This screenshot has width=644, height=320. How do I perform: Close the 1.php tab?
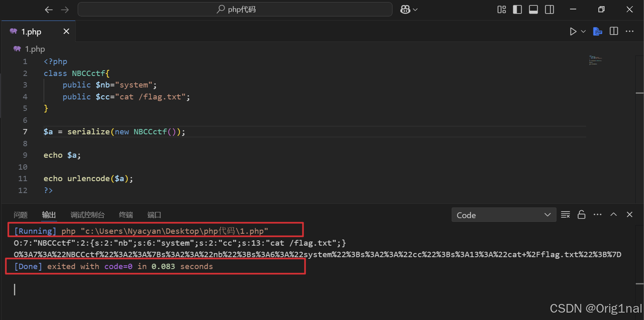[x=66, y=32]
